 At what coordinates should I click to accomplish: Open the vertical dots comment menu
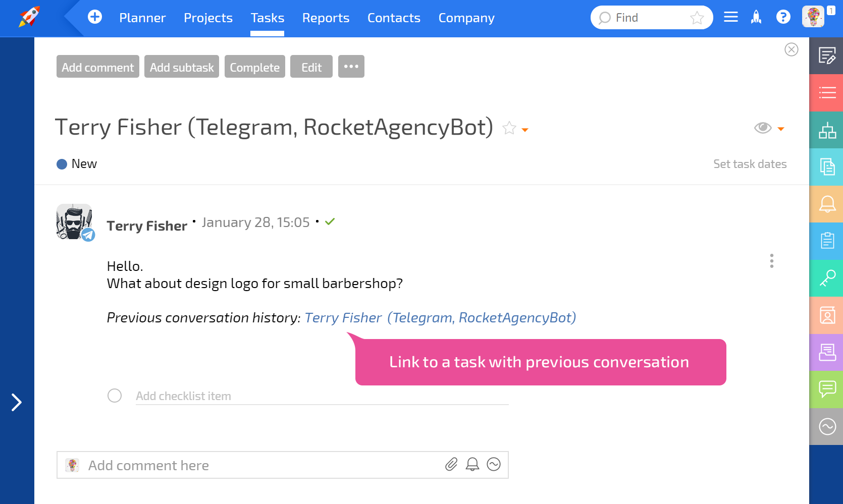point(771,261)
